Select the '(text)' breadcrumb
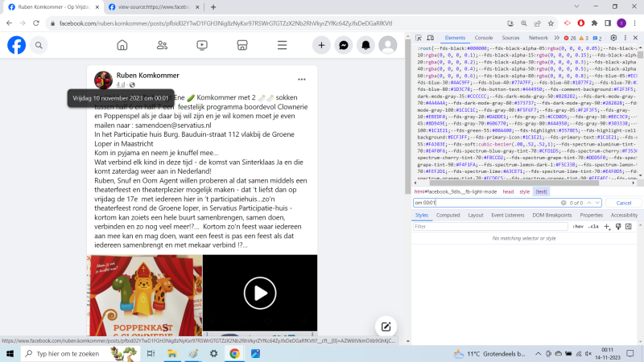Image resolution: width=644 pixels, height=362 pixels. point(541,191)
